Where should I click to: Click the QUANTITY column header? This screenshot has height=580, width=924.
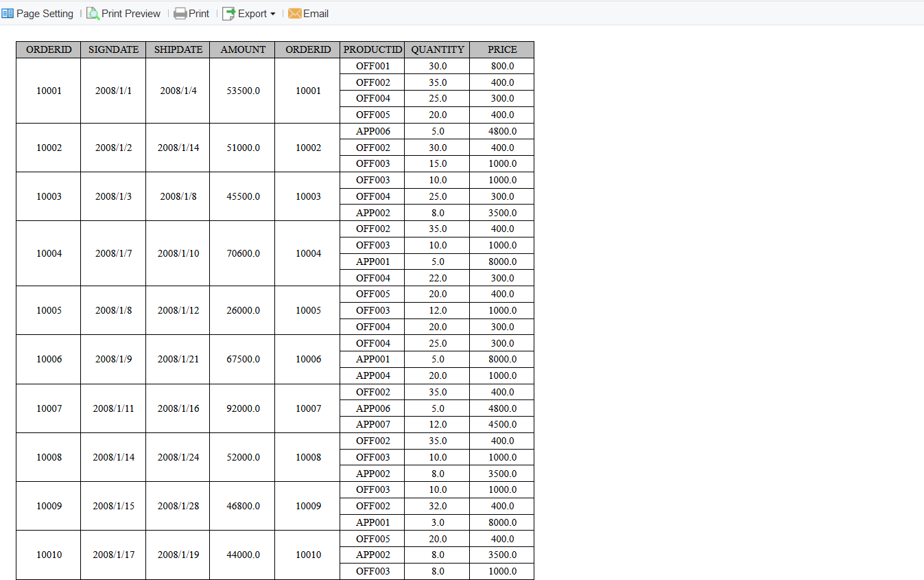point(437,49)
